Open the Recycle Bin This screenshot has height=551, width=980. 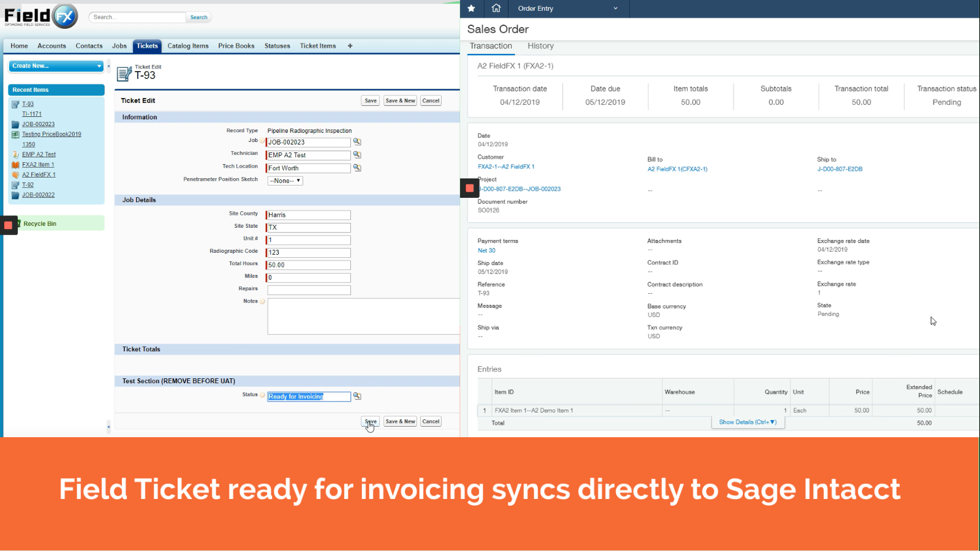[40, 224]
